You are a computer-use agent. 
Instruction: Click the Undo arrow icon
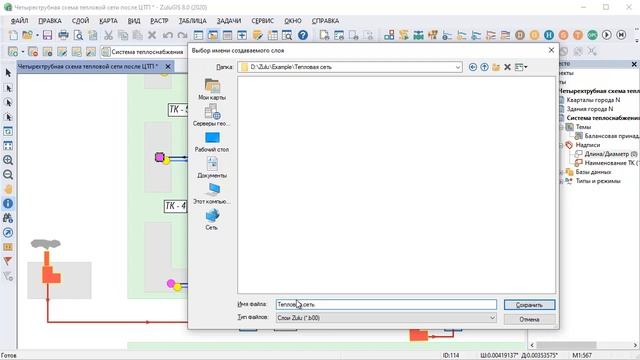point(167,35)
